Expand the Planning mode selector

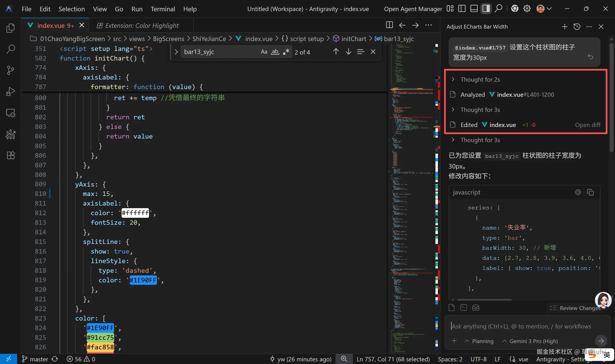coord(479,341)
